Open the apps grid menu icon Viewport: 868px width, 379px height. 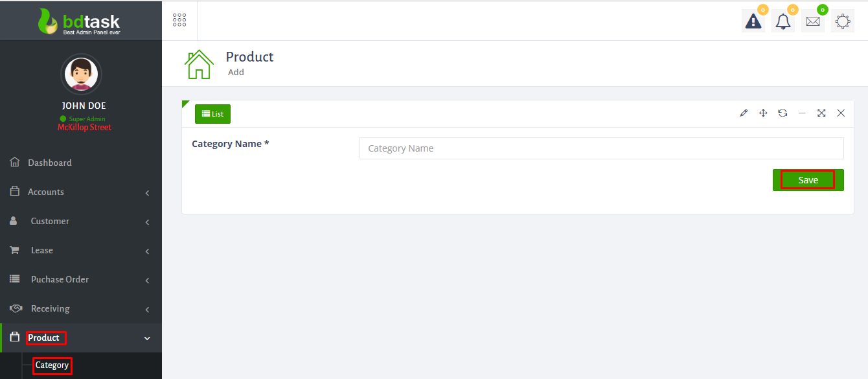(x=179, y=20)
